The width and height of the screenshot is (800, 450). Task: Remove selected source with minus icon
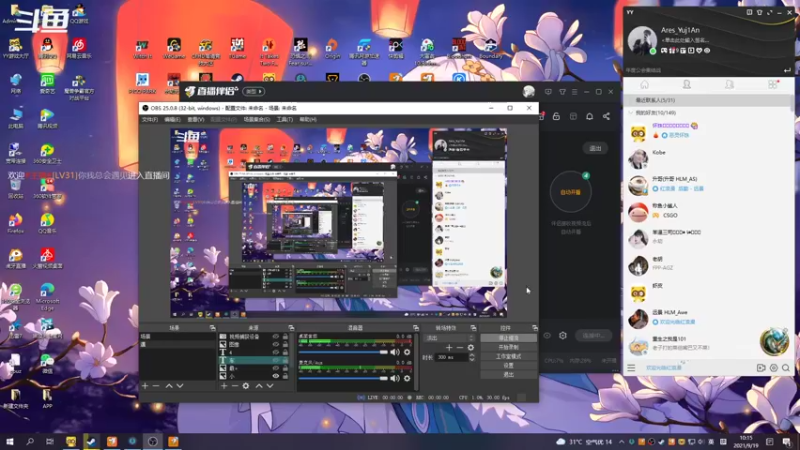235,386
